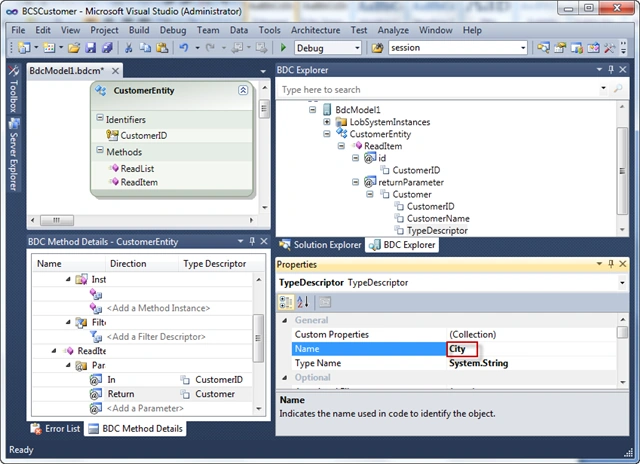The width and height of the screenshot is (640, 464).
Task: Switch to the Solution Explorer tab
Action: pyautogui.click(x=320, y=245)
